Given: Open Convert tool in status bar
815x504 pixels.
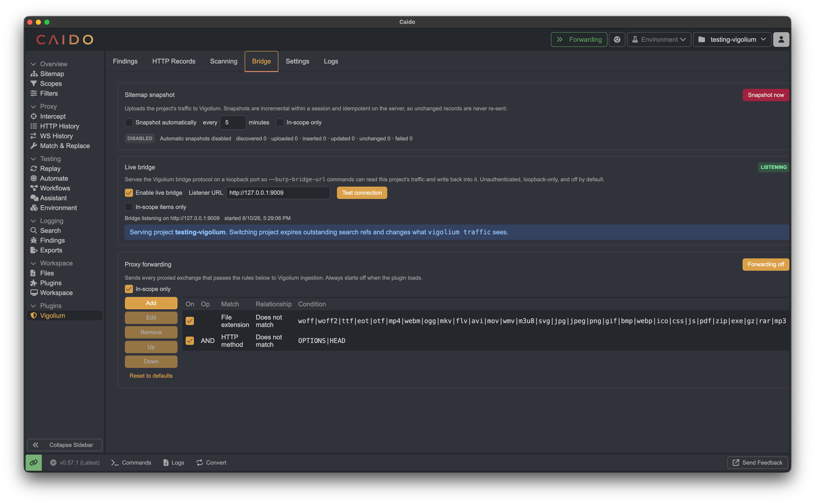Looking at the screenshot, I should [211, 463].
